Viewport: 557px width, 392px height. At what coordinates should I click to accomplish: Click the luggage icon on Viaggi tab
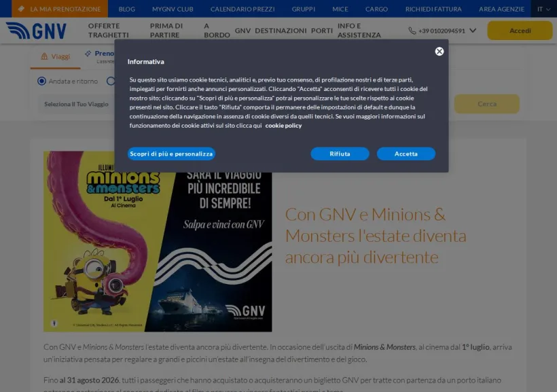click(x=44, y=56)
